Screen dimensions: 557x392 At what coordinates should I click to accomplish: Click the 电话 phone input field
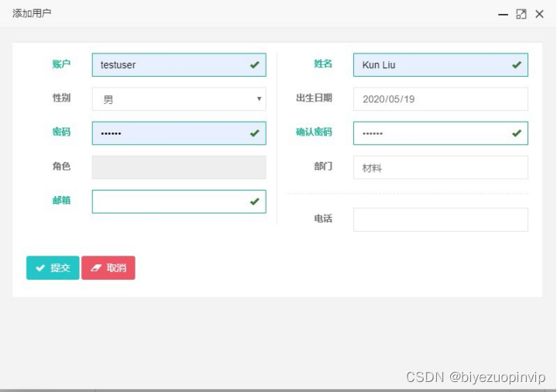tap(441, 220)
